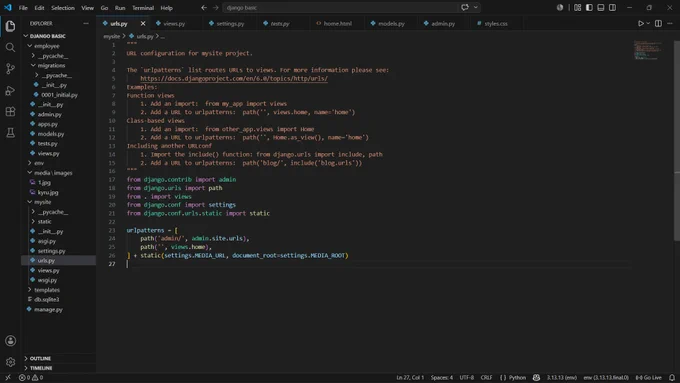This screenshot has height=383, width=680.
Task: Click the editor vertical scrollbar
Action: pyautogui.click(x=677, y=140)
